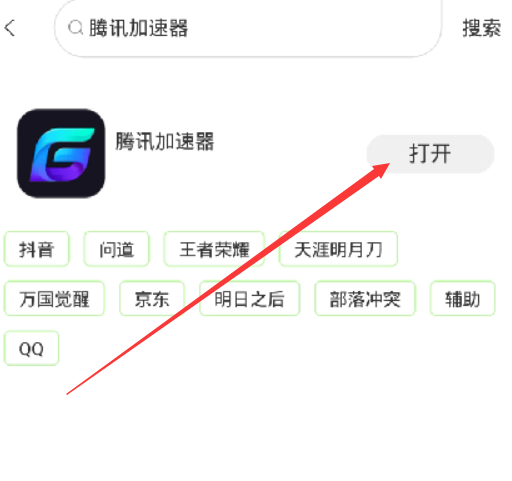Select the 腾讯加速器 result title
This screenshot has width=512, height=481.
[x=165, y=141]
